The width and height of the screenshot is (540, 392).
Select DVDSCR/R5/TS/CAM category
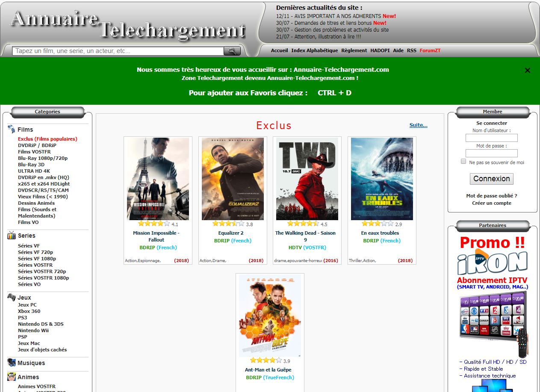[x=43, y=190]
